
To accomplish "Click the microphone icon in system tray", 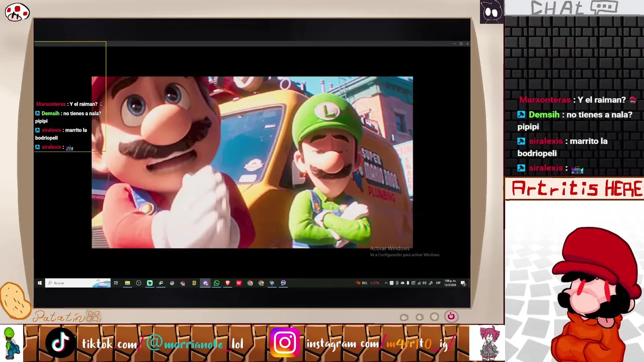I will 408,283.
